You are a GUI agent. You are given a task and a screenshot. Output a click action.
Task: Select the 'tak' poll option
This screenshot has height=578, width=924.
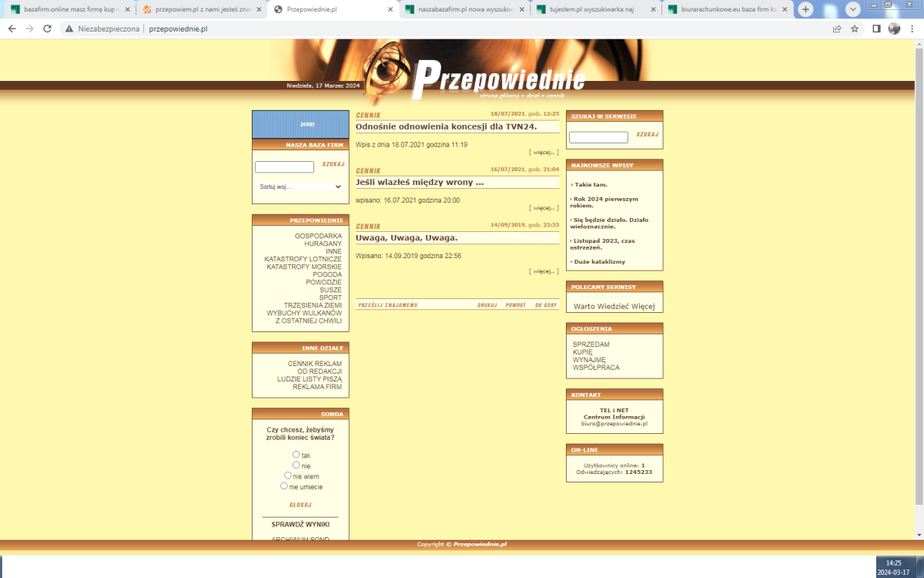tap(296, 455)
